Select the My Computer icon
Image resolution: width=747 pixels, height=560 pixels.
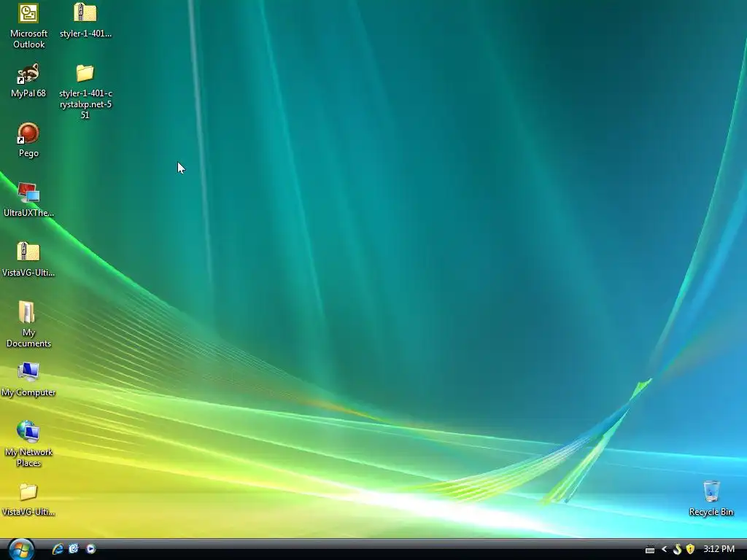click(28, 371)
